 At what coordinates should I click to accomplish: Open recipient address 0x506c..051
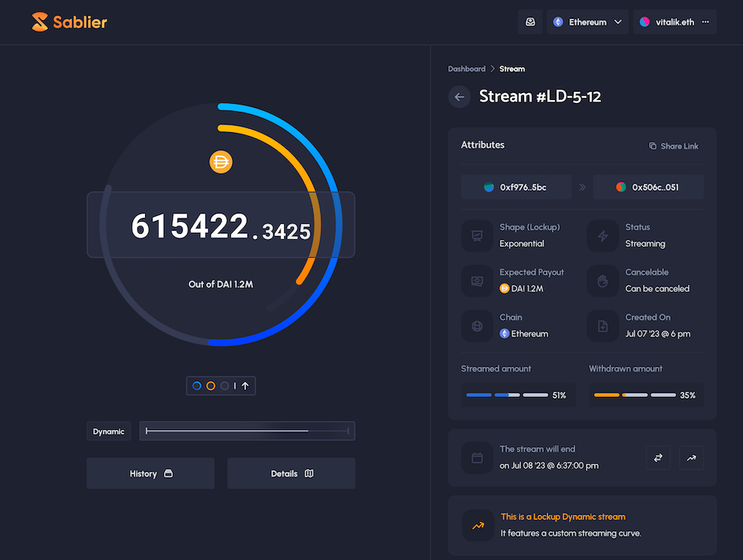coord(648,187)
